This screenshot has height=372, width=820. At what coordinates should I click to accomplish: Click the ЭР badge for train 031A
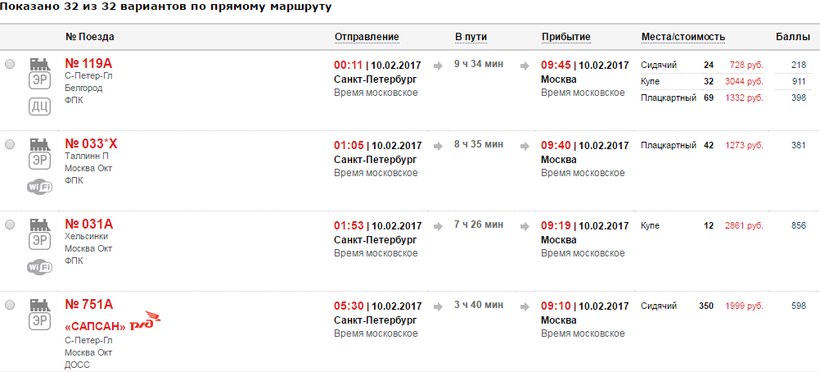tap(39, 241)
